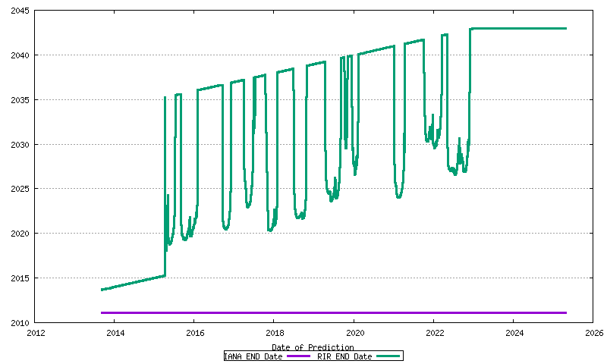Click the 2026 label on the horizontal axis
The height and width of the screenshot is (364, 607).
click(x=594, y=332)
